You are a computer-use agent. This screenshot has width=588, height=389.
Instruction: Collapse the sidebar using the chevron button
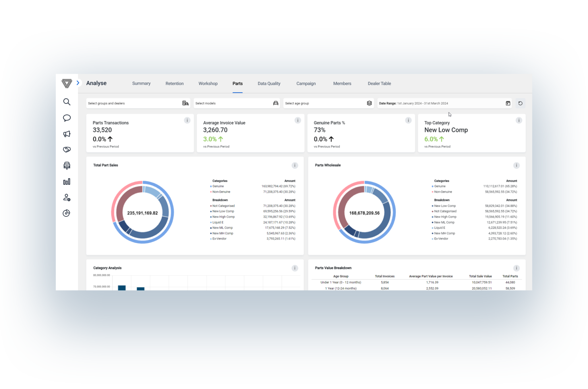tap(78, 83)
